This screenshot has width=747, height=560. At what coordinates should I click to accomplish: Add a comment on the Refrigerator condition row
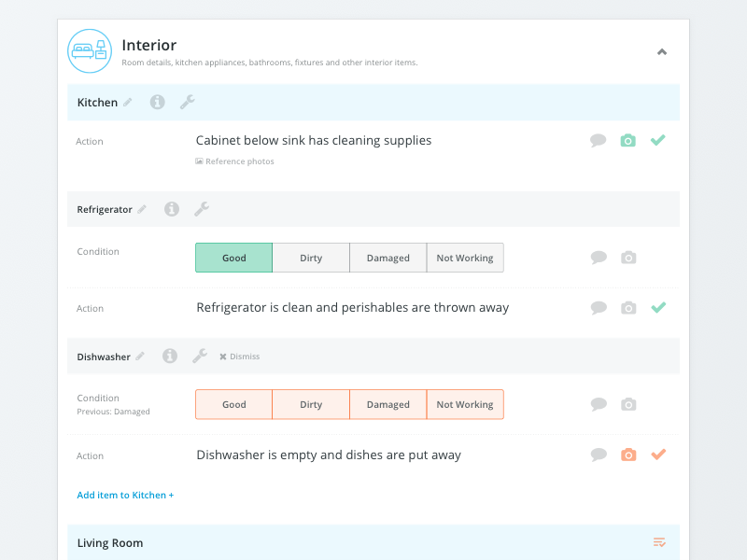(x=599, y=257)
